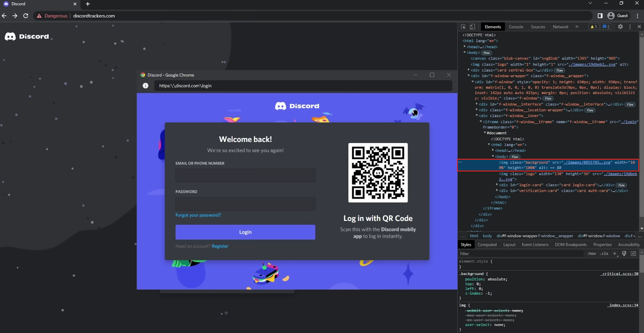Toggle flex badge on card central-box div

pyautogui.click(x=559, y=70)
